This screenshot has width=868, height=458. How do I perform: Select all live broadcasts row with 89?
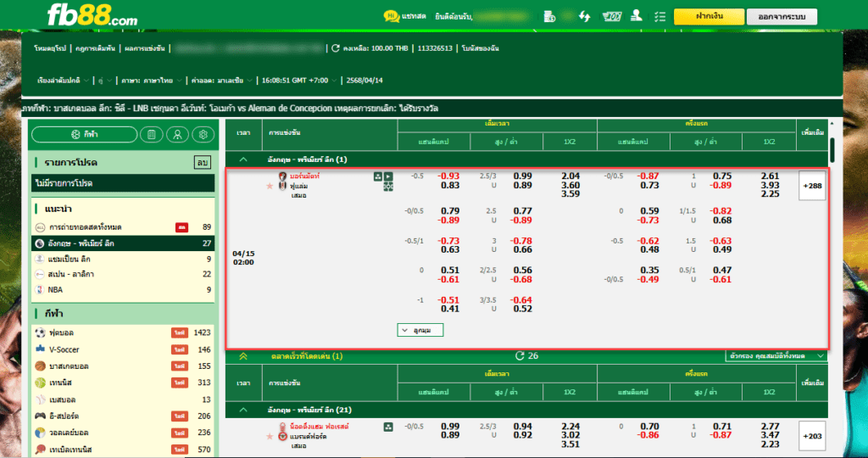(x=123, y=227)
